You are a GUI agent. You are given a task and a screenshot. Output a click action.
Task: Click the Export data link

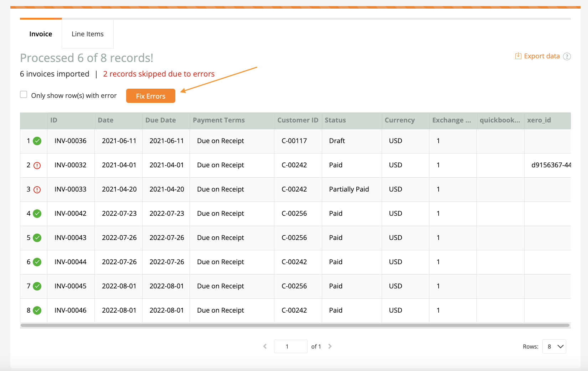tap(542, 56)
